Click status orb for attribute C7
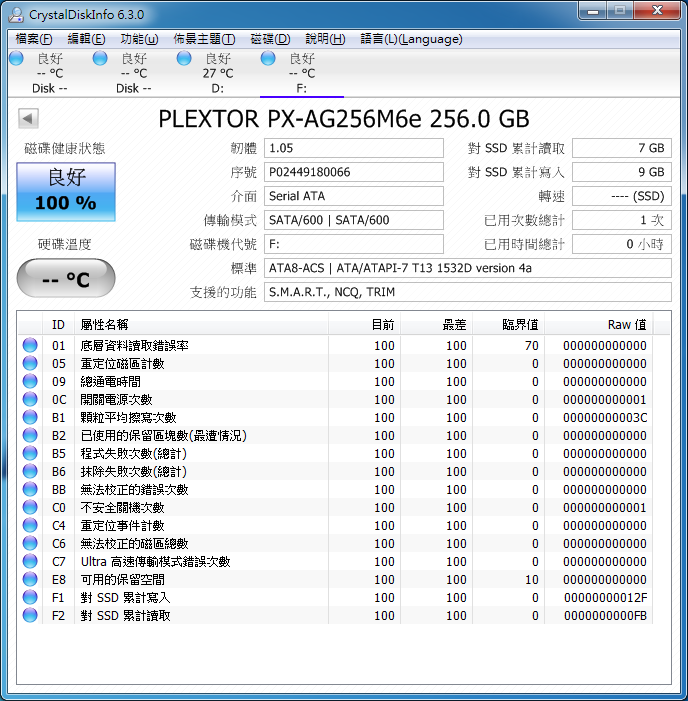The height and width of the screenshot is (701, 688). (30, 562)
